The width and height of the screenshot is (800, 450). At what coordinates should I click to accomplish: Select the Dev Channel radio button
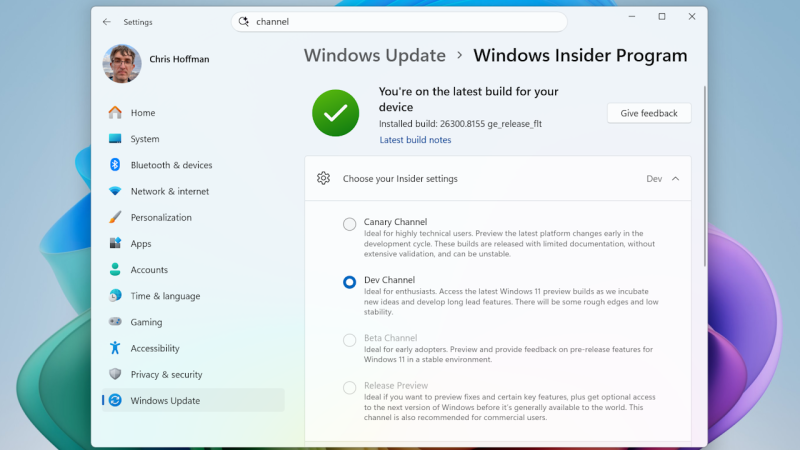coord(349,282)
